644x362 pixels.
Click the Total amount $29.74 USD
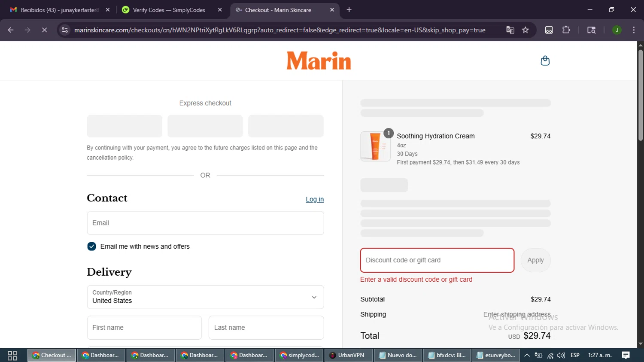coord(529,336)
